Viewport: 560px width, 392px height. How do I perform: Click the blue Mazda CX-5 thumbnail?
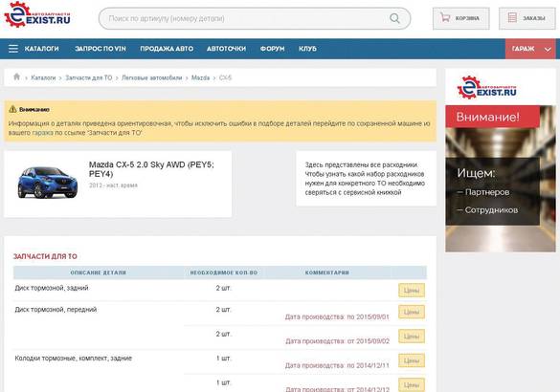(47, 183)
